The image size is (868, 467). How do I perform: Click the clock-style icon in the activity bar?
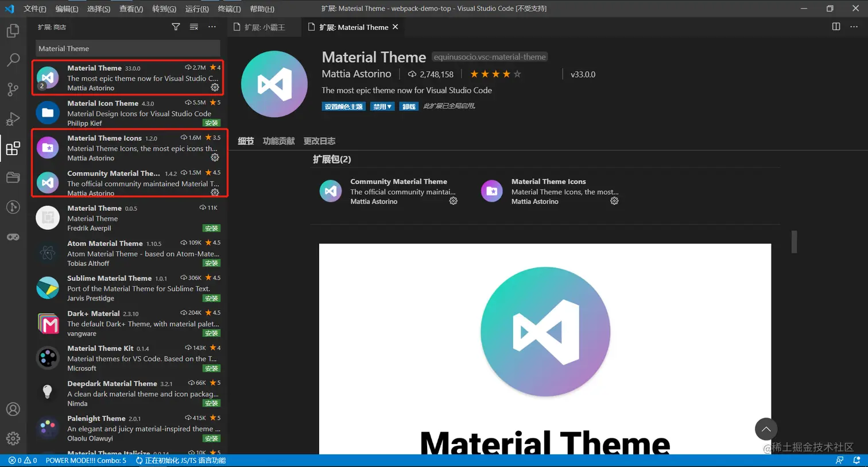coord(13,207)
